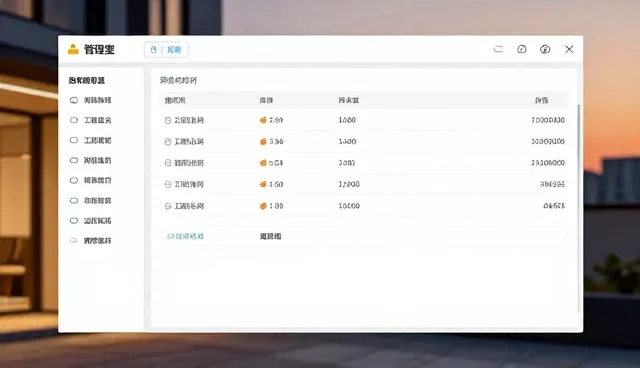Click the '10000' cell in the fifth row

point(349,206)
